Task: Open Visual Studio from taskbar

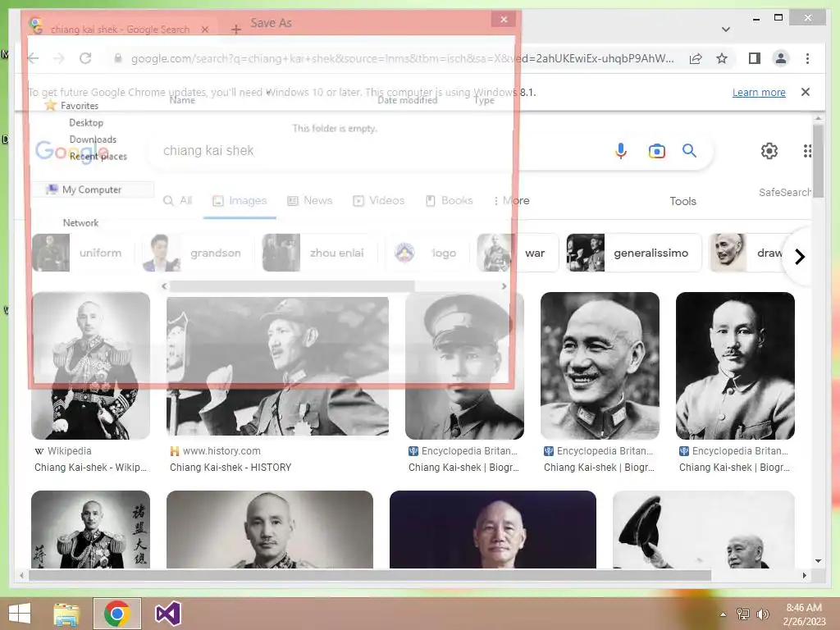Action: [167, 614]
